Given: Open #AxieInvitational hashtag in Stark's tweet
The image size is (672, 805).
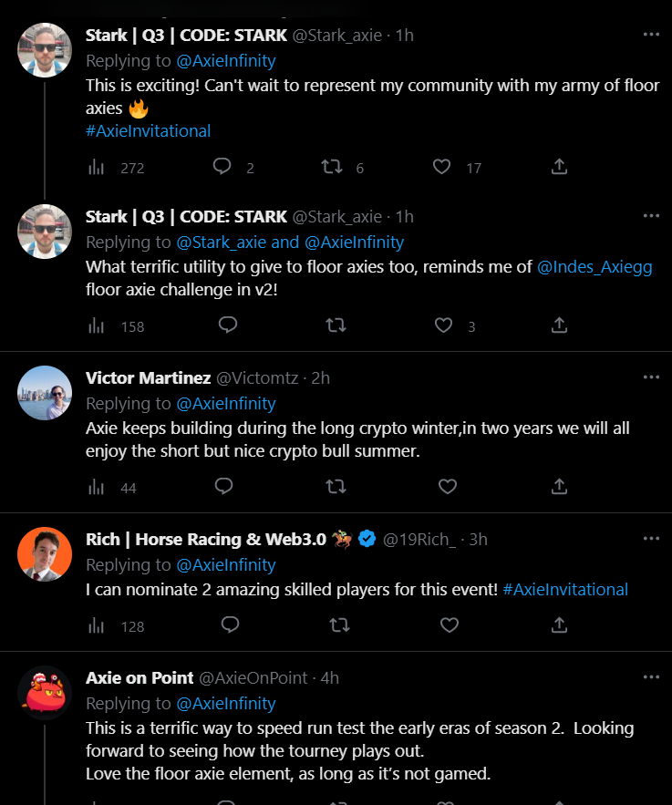Looking at the screenshot, I should click(x=148, y=131).
